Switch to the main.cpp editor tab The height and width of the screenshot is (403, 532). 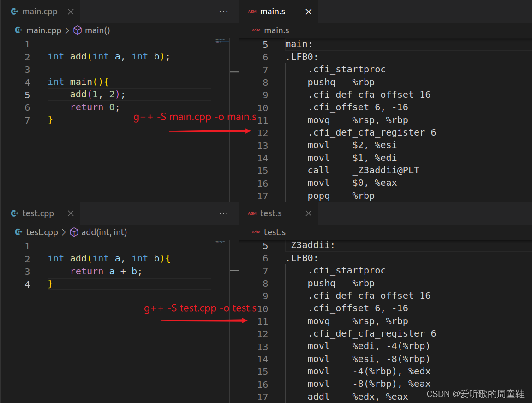[x=40, y=12]
